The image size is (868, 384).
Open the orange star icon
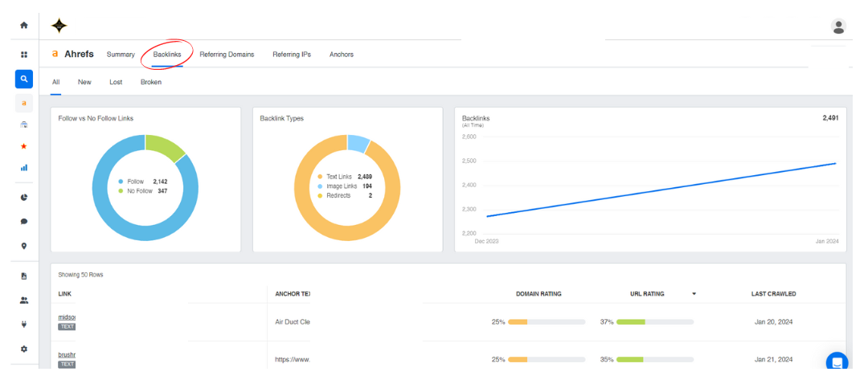click(x=24, y=147)
